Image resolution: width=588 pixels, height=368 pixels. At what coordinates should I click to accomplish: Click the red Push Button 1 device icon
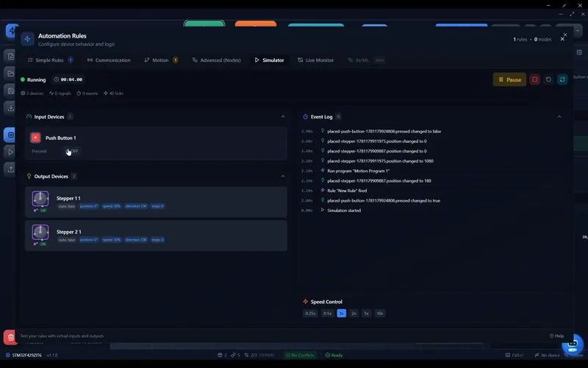tap(35, 138)
